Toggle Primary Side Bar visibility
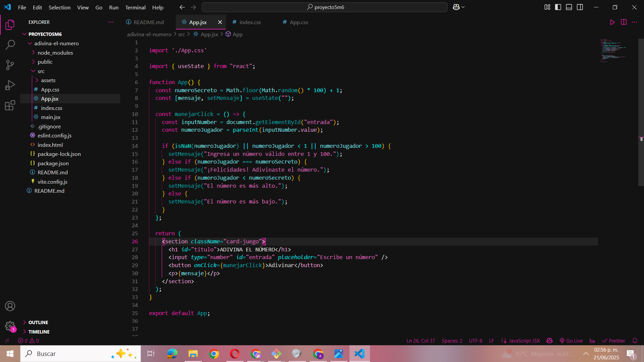This screenshot has height=362, width=644. [558, 7]
